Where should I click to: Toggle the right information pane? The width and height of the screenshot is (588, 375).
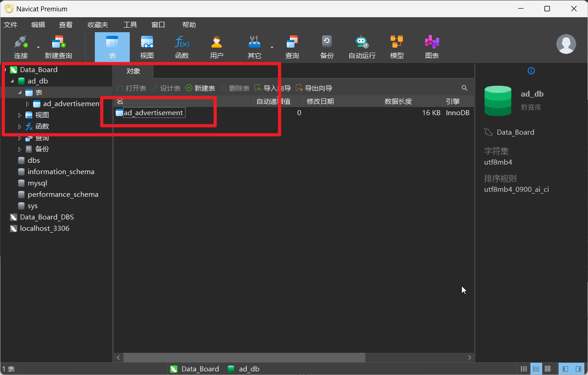click(x=578, y=369)
